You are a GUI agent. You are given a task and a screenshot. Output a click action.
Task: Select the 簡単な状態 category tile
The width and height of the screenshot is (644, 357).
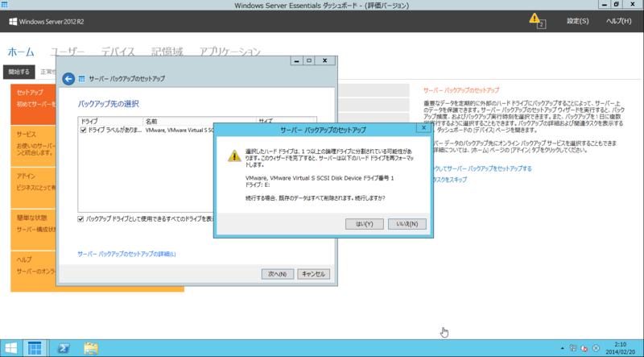33,230
